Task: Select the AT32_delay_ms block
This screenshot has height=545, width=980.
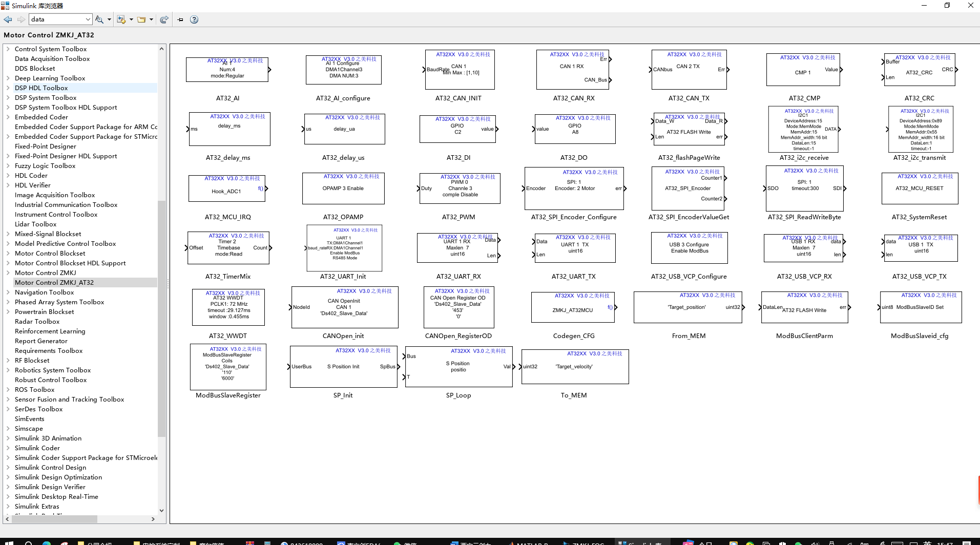Action: 230,129
